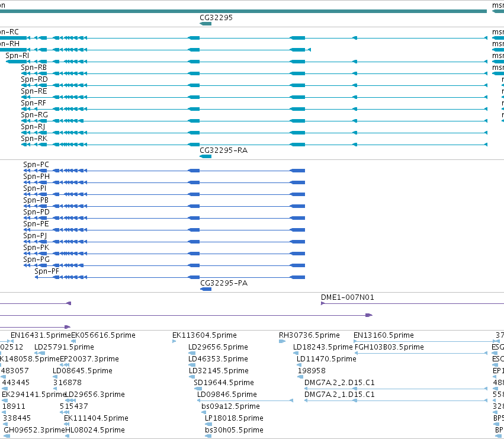Image resolution: width=504 pixels, height=439 pixels.
Task: Select the 316878 feature label
Action: pos(68,383)
